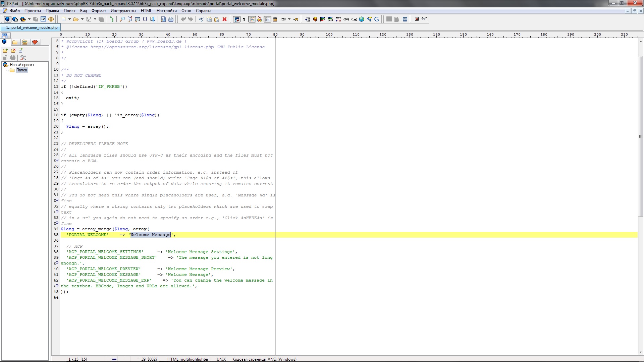The height and width of the screenshot is (362, 644).
Task: Open the Формат menu
Action: [99, 11]
